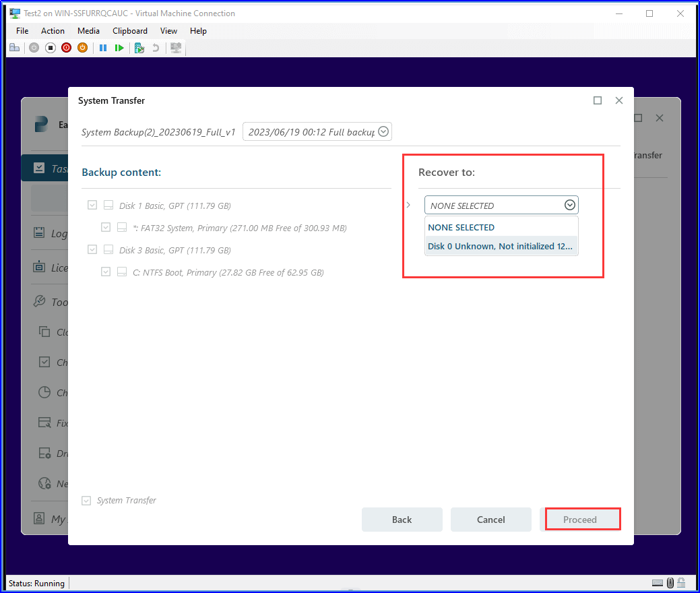Screen dimensions: 700x593
Task: Open the Action menu
Action: (x=53, y=30)
